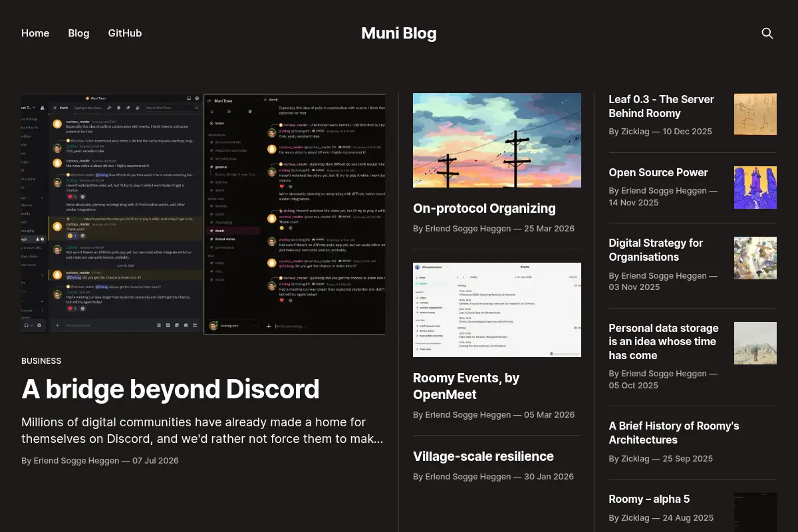Viewport: 798px width, 532px height.
Task: Open the search icon in header
Action: click(x=767, y=33)
